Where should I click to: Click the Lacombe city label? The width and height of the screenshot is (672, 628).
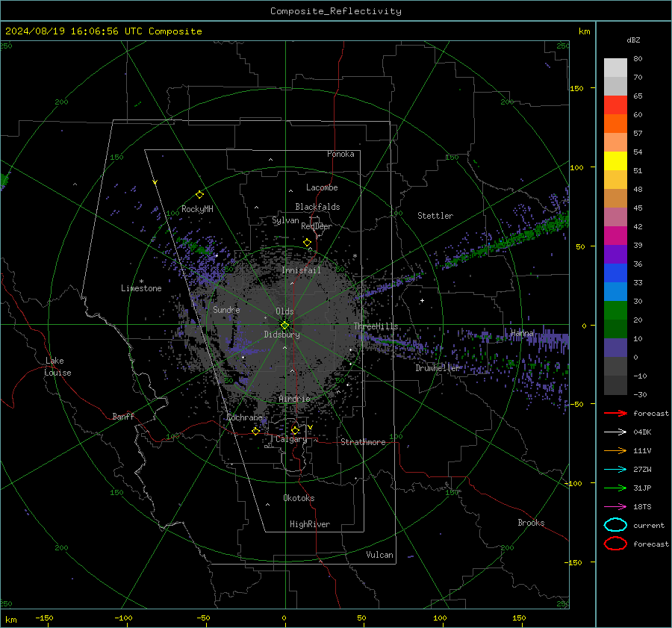click(322, 187)
